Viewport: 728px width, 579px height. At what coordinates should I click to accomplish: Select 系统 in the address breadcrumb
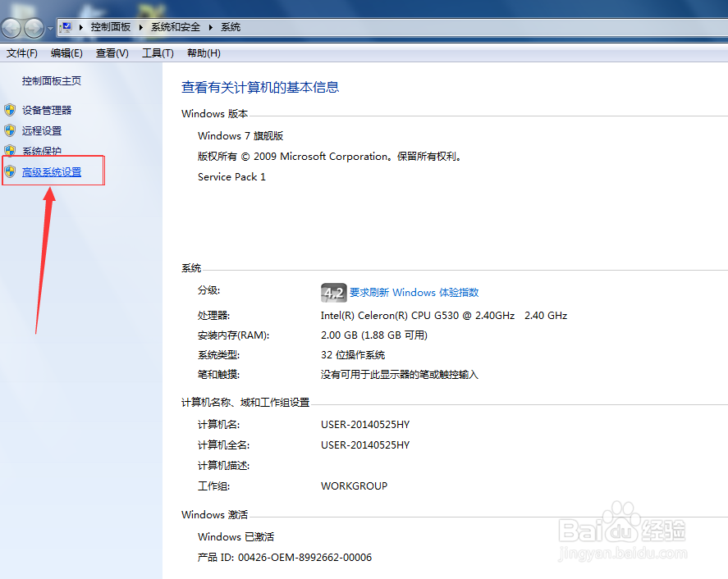[x=231, y=27]
